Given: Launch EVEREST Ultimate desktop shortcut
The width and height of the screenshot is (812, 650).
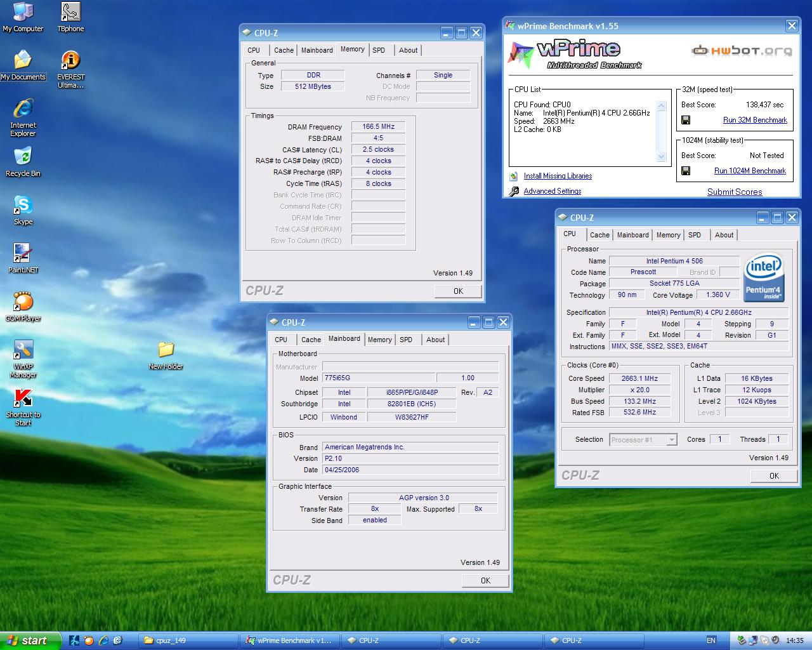Looking at the screenshot, I should click(x=70, y=70).
